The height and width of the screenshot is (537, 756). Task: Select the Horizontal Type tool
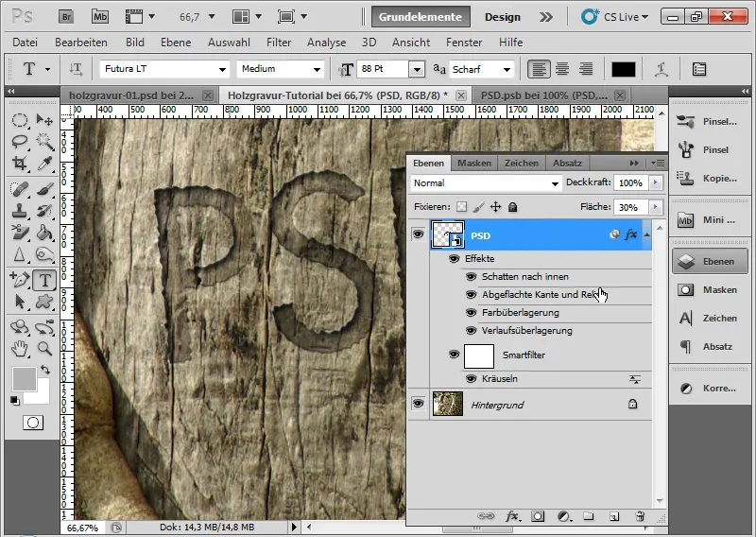click(x=44, y=280)
